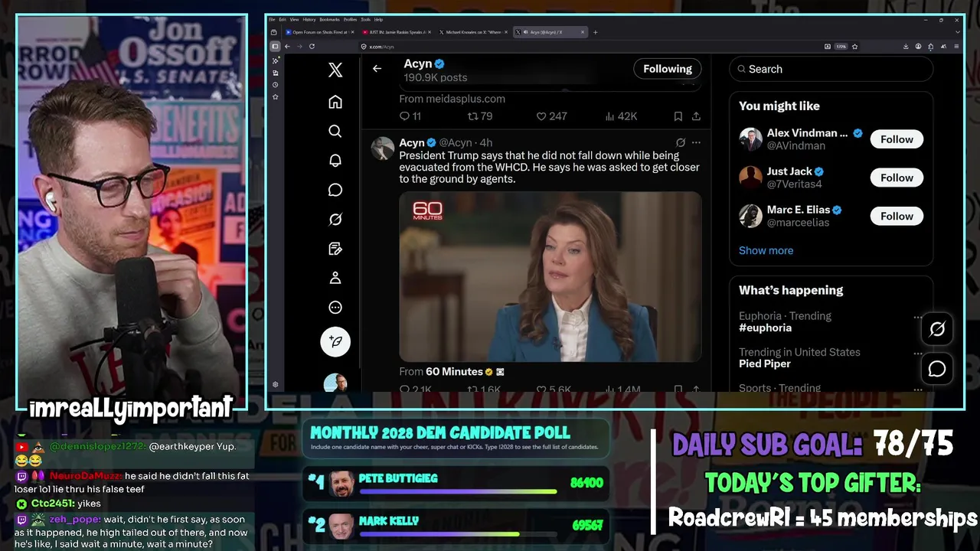The height and width of the screenshot is (551, 980).
Task: Compose a new post with feather button
Action: tap(335, 341)
